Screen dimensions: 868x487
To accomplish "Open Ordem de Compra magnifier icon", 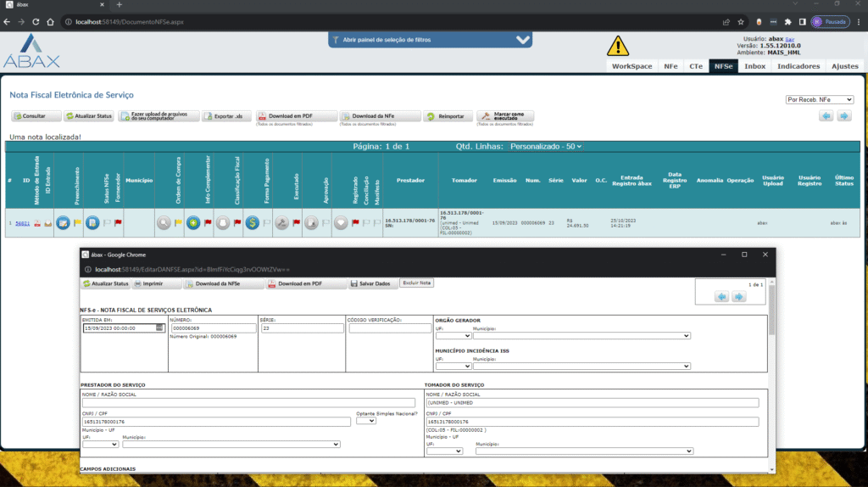I will pos(163,223).
